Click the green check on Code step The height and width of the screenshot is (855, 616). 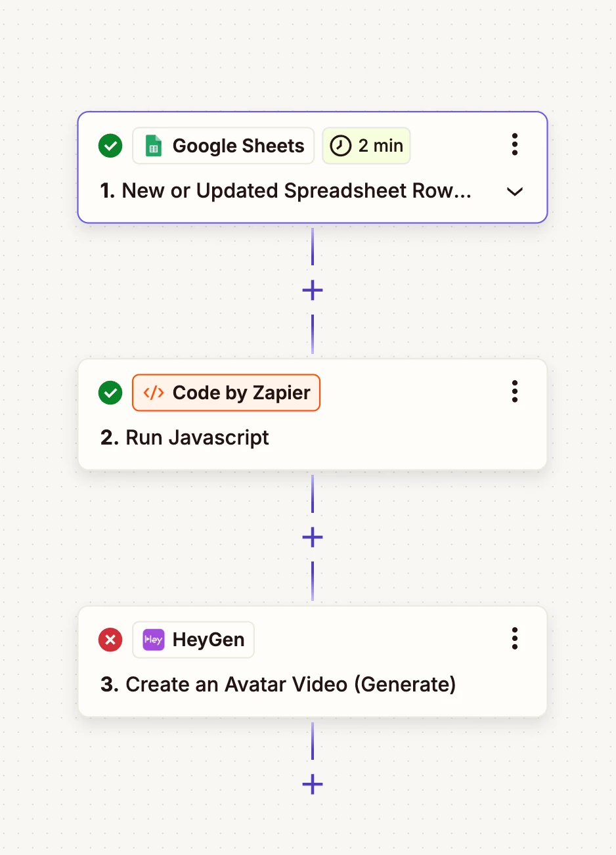110,393
